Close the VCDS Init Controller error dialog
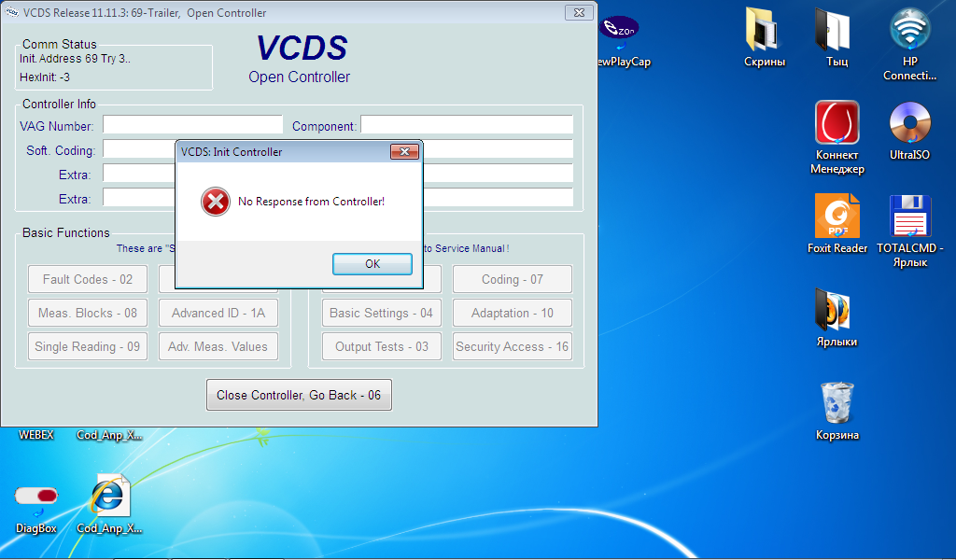The height and width of the screenshot is (560, 956). pos(404,152)
